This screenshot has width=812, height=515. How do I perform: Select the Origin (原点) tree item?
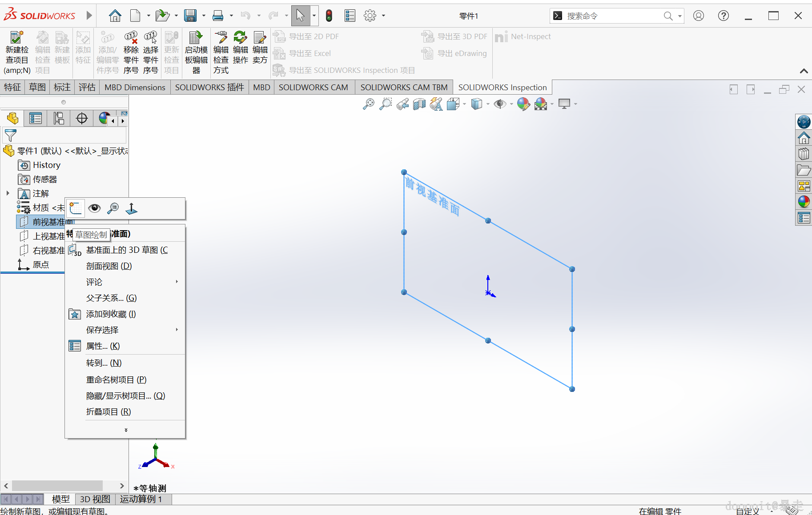(x=33, y=264)
